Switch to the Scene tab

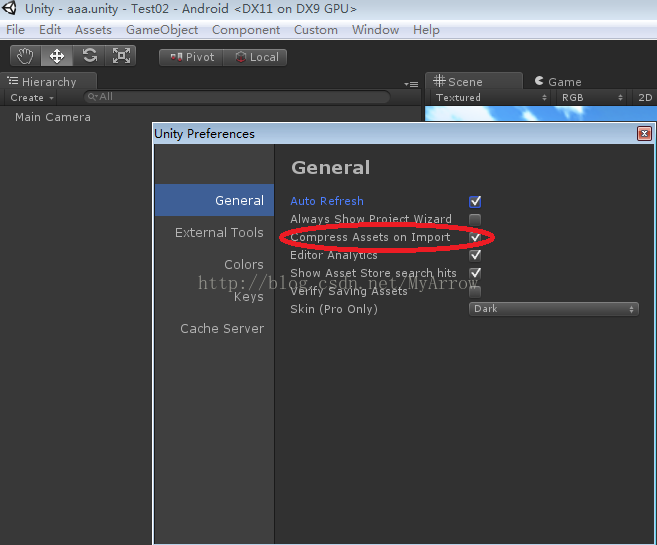[x=473, y=81]
